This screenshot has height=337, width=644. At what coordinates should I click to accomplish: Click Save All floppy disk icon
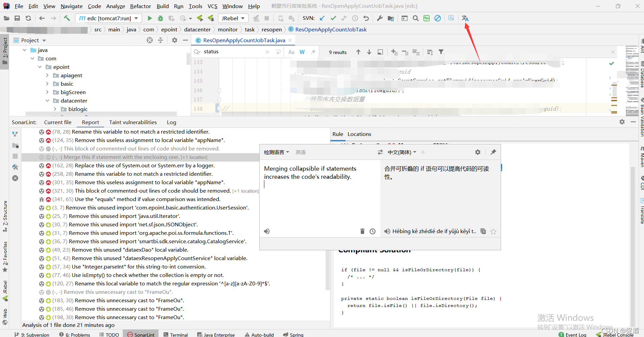pyautogui.click(x=17, y=18)
